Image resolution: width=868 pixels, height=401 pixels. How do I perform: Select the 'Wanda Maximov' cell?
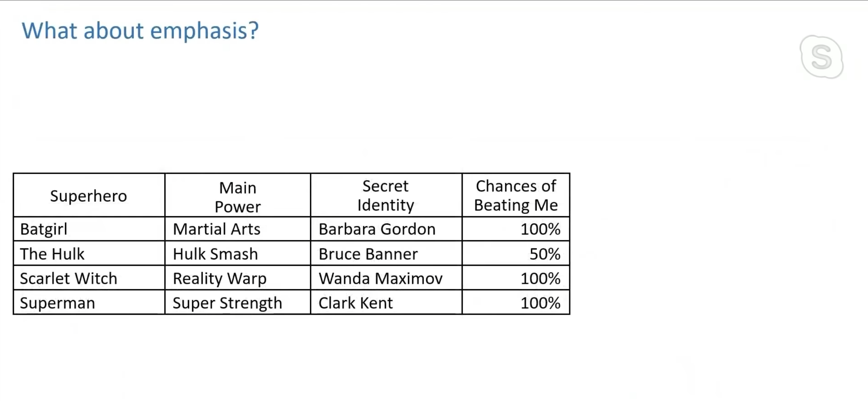pyautogui.click(x=386, y=278)
